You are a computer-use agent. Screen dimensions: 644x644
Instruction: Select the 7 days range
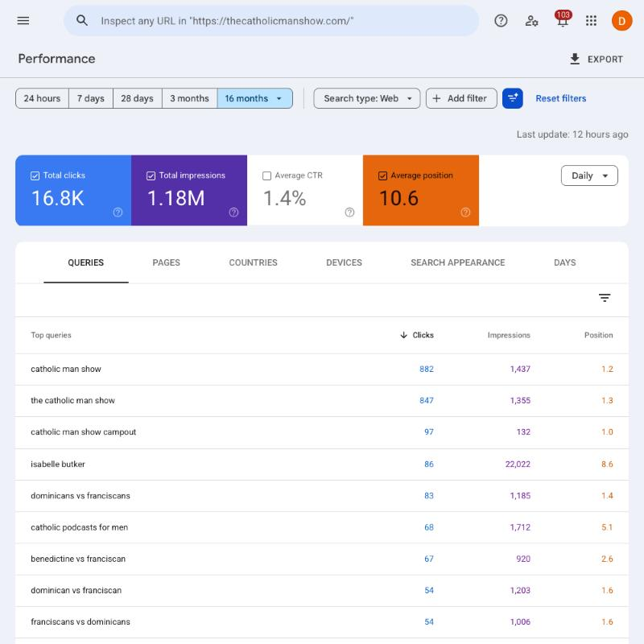[x=90, y=98]
